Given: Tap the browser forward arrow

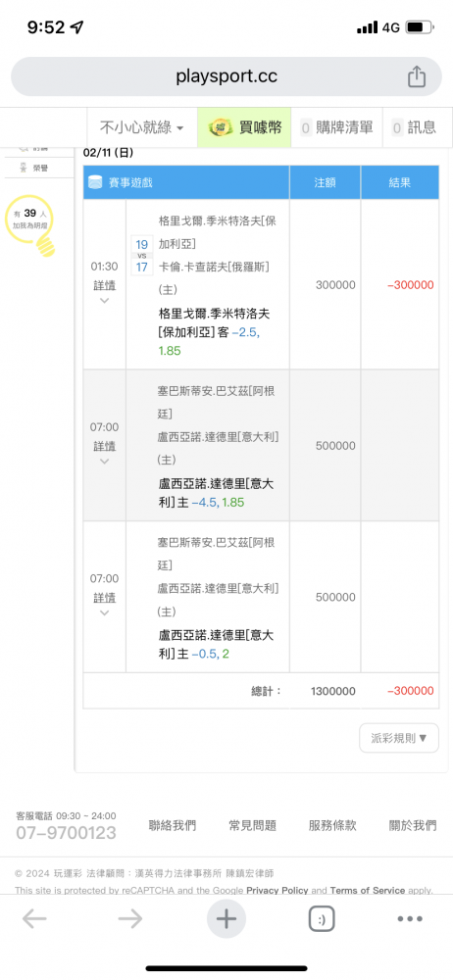Looking at the screenshot, I should (130, 918).
